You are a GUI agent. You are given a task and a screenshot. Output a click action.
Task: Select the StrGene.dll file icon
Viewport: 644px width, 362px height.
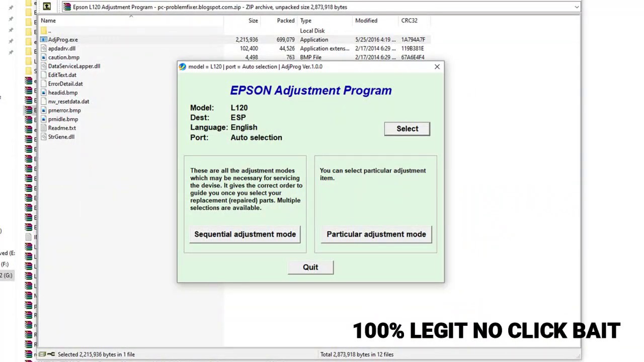click(44, 137)
